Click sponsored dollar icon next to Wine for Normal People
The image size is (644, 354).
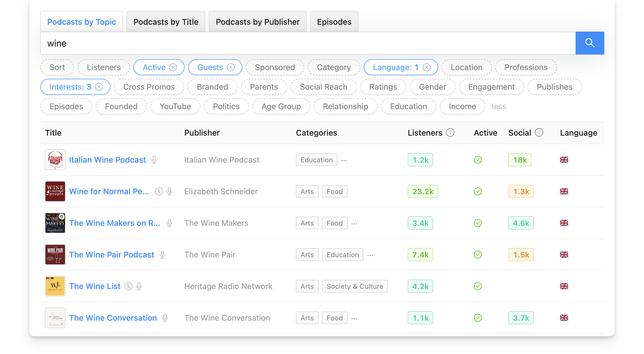point(159,191)
